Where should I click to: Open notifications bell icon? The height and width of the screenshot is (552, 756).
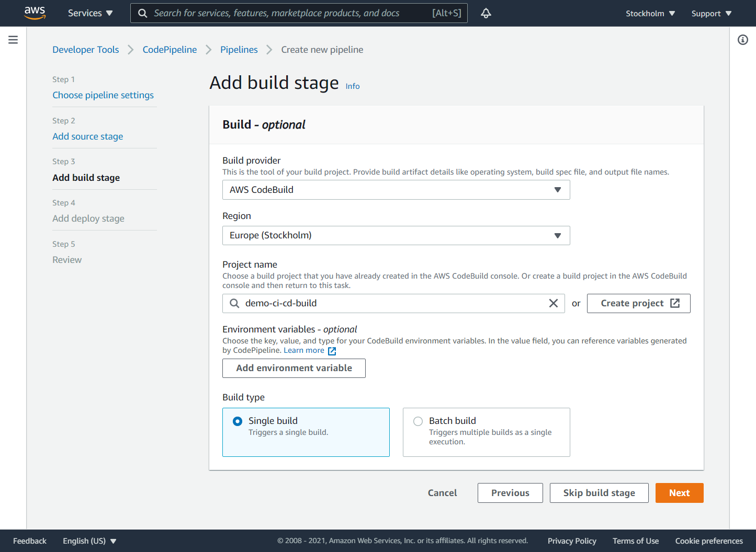point(486,13)
